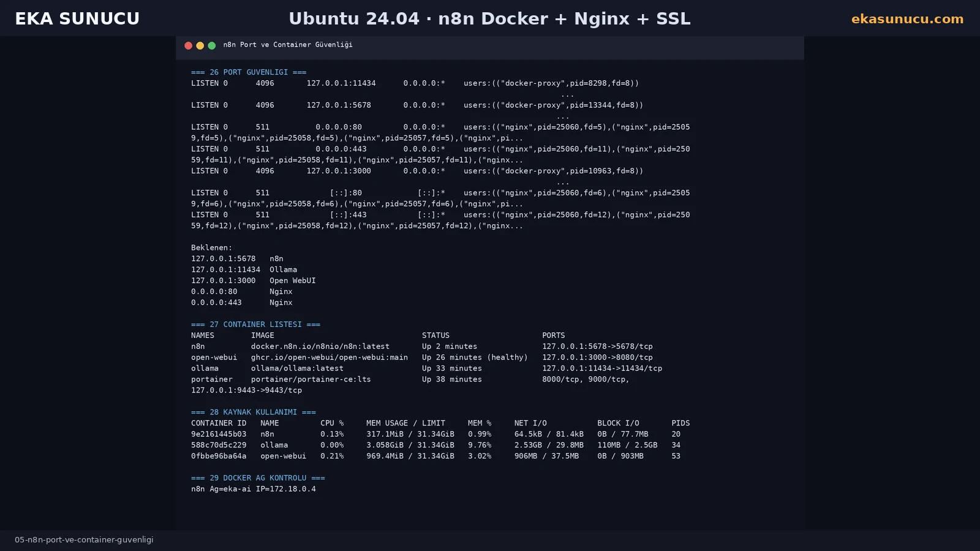Click the memory usage "969.4MiB / 31.34GiB"

[410, 457]
